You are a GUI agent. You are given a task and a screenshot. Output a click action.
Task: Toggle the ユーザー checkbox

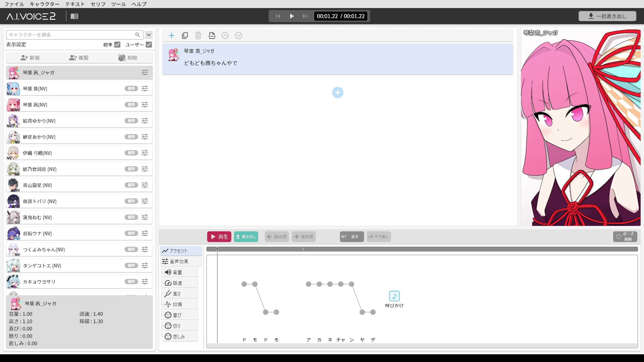[149, 45]
